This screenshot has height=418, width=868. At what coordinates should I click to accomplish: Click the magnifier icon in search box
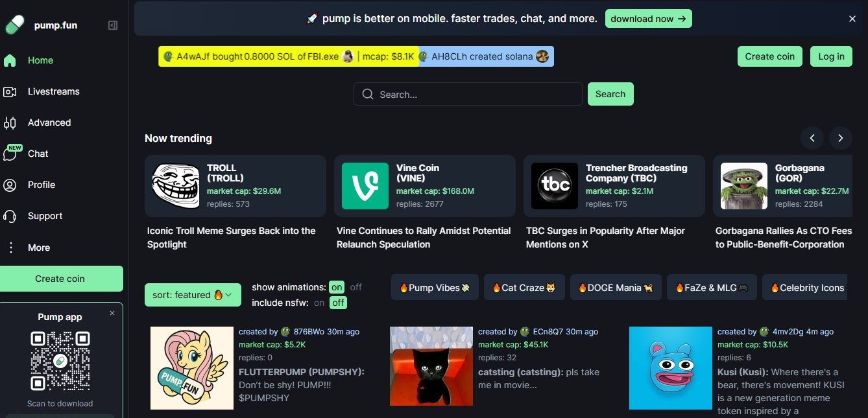pos(368,95)
